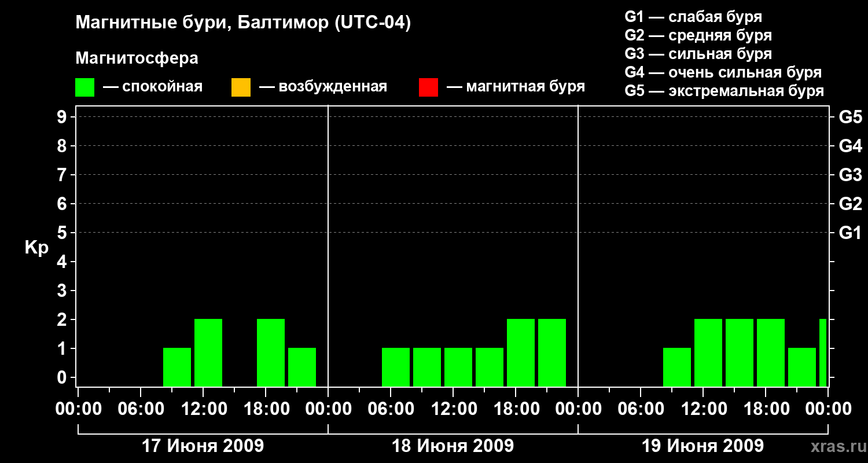This screenshot has width=868, height=463.
Task: Click the 'Kp' axis label
Action: [x=36, y=248]
